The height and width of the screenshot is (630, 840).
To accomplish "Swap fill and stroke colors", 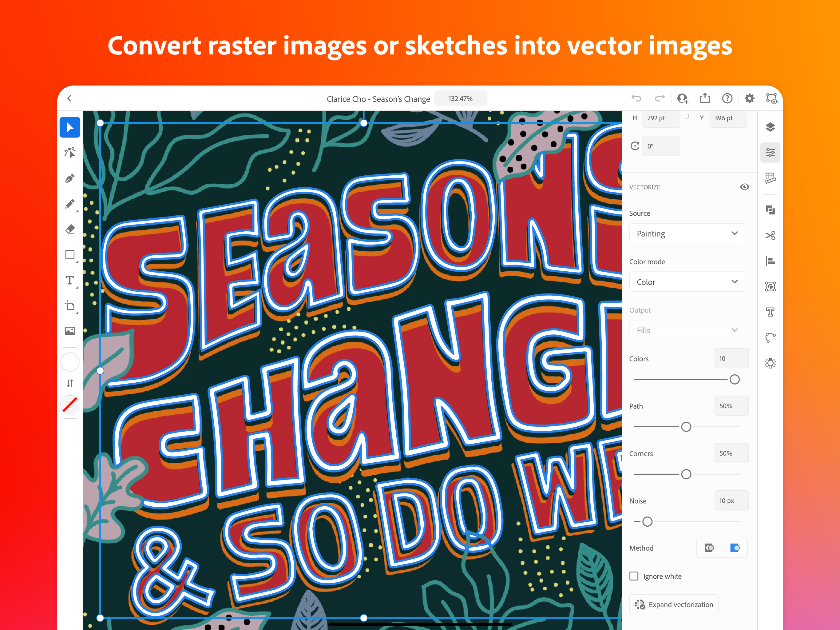I will pos(70,383).
